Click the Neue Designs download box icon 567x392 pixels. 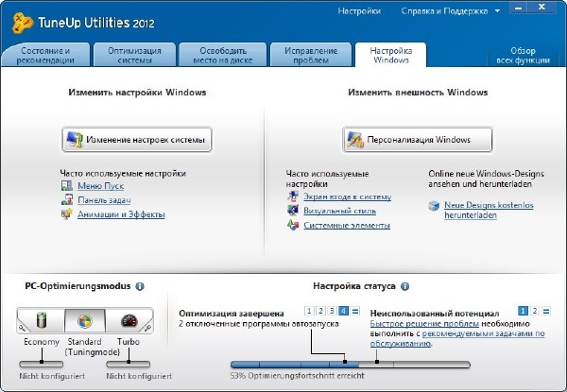click(x=434, y=206)
